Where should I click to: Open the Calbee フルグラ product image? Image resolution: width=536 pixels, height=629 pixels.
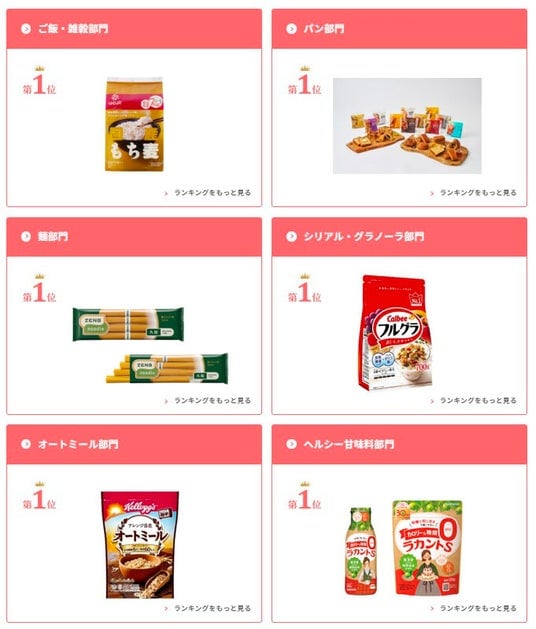(x=395, y=333)
